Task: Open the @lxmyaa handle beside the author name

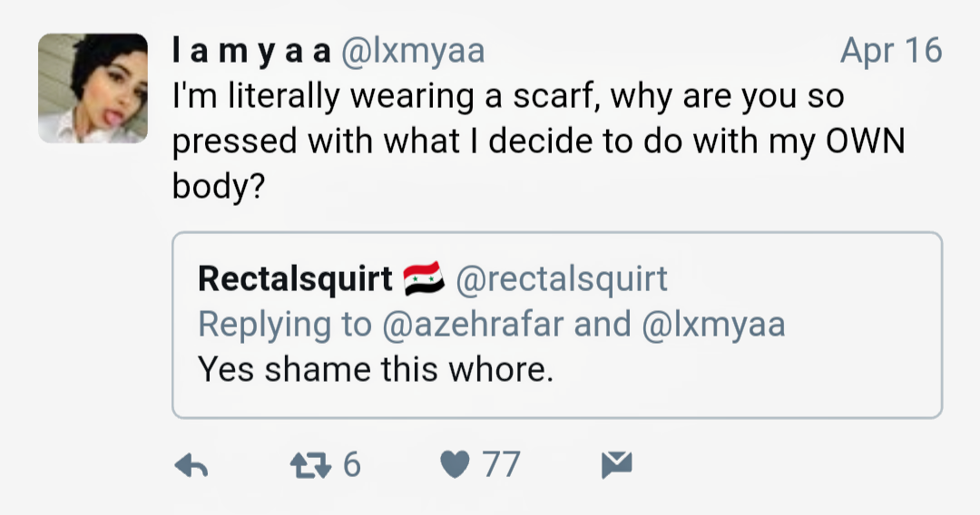Action: coord(412,51)
